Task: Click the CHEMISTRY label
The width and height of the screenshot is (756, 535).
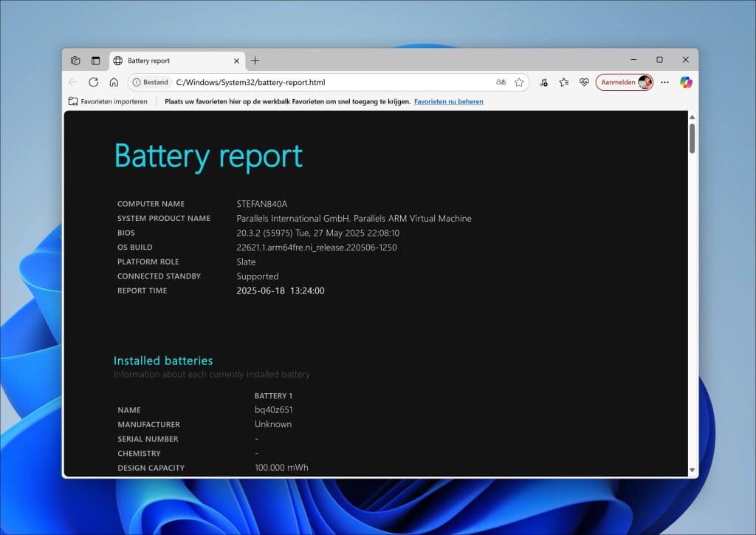Action: tap(139, 454)
